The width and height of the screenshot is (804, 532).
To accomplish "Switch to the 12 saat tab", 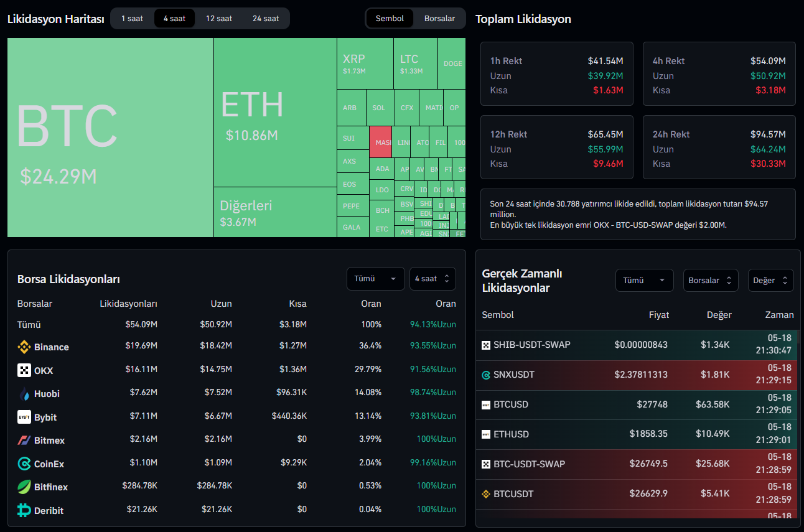I will point(219,19).
